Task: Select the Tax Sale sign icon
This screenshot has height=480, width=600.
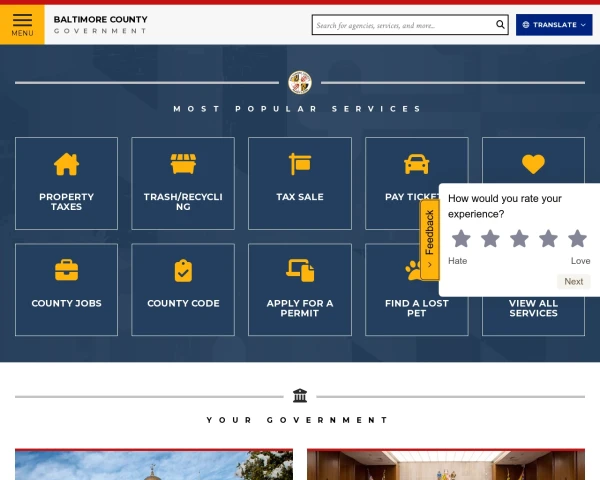Action: [300, 164]
